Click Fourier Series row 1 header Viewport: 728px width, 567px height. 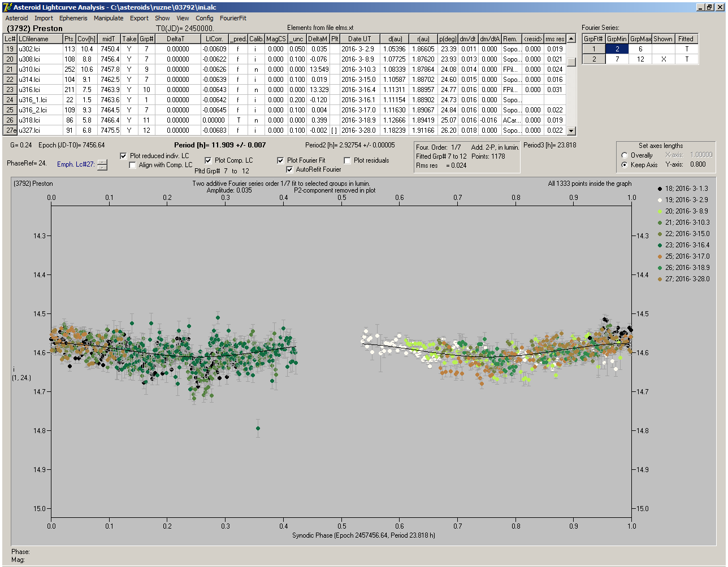point(594,49)
